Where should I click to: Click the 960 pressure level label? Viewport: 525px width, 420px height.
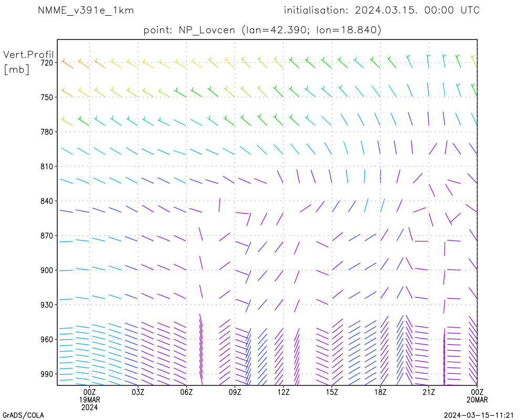pos(47,340)
